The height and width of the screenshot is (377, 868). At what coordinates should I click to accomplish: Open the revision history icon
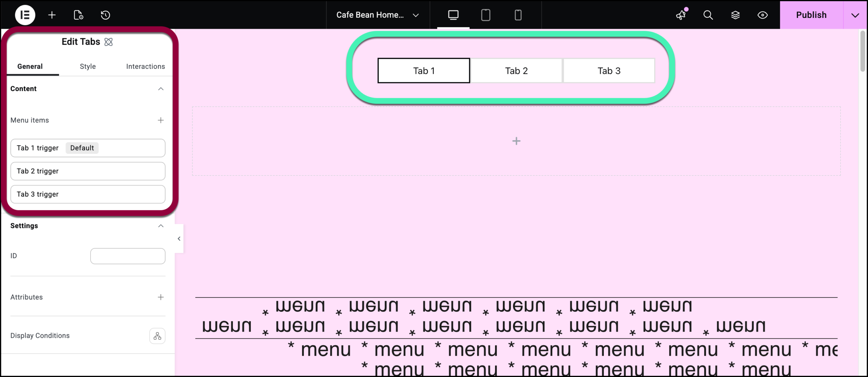click(x=105, y=15)
